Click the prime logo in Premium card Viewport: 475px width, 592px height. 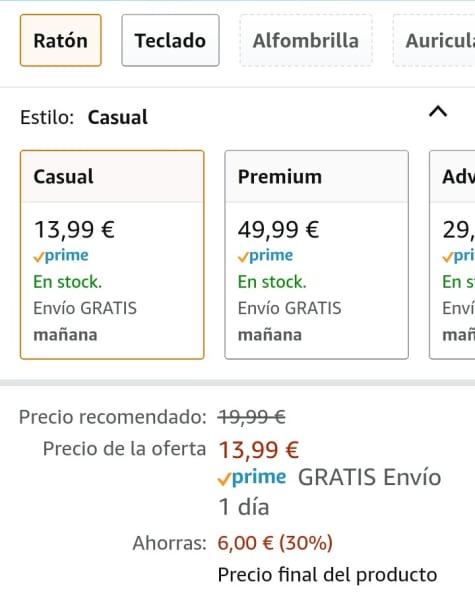coord(265,256)
